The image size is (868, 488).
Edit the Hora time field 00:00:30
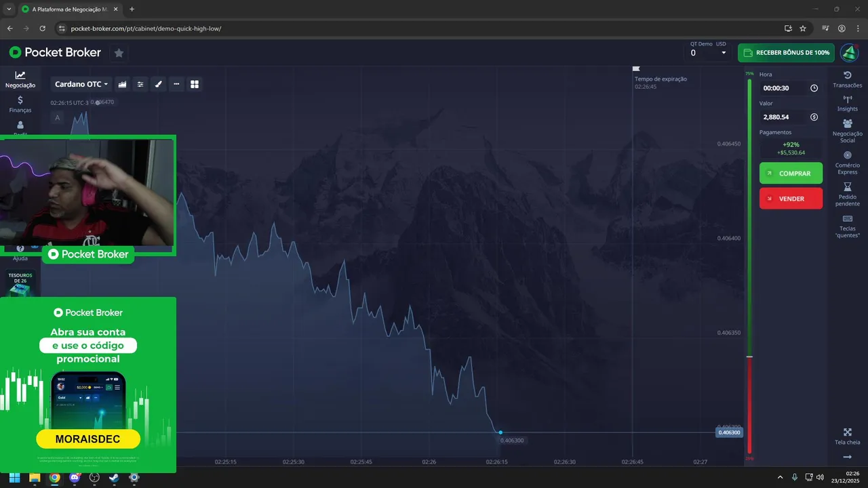[791, 88]
